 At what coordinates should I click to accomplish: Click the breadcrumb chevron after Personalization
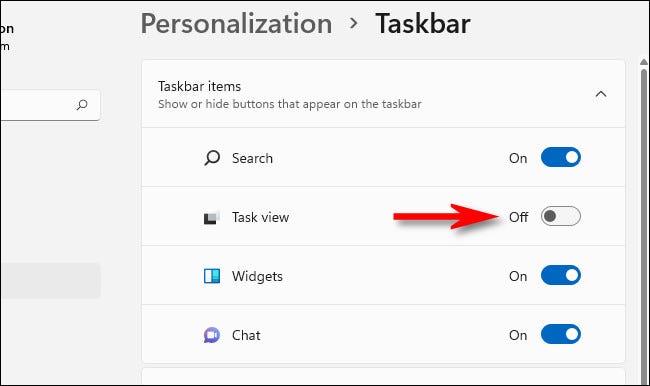pos(354,23)
